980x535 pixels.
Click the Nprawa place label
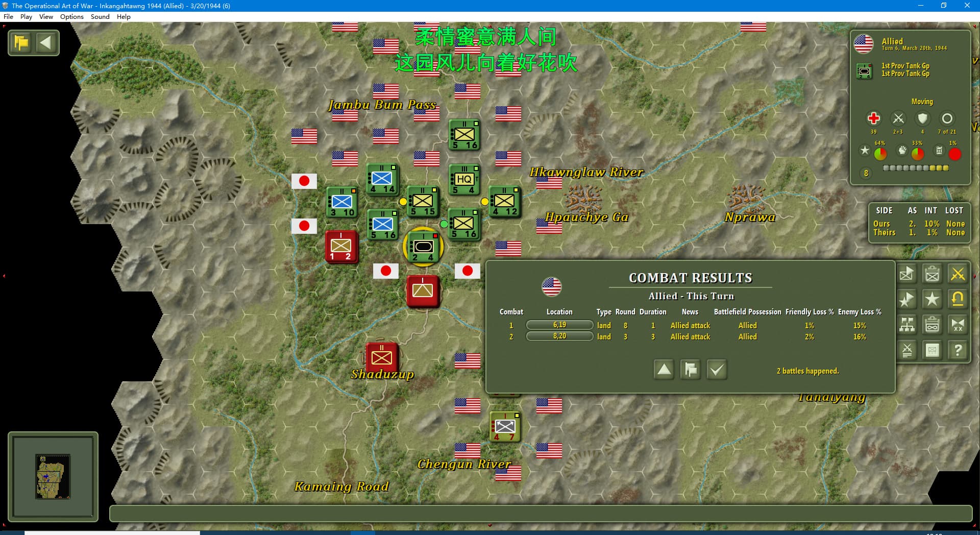750,217
